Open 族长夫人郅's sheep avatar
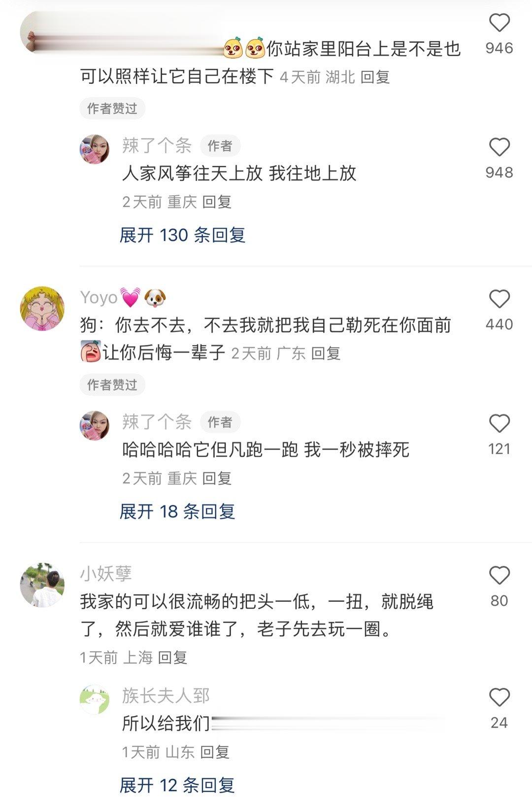532x800 pixels. click(95, 699)
